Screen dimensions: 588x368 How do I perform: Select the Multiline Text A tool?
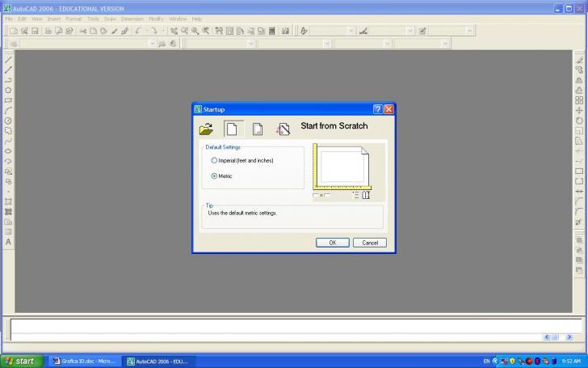coord(8,242)
